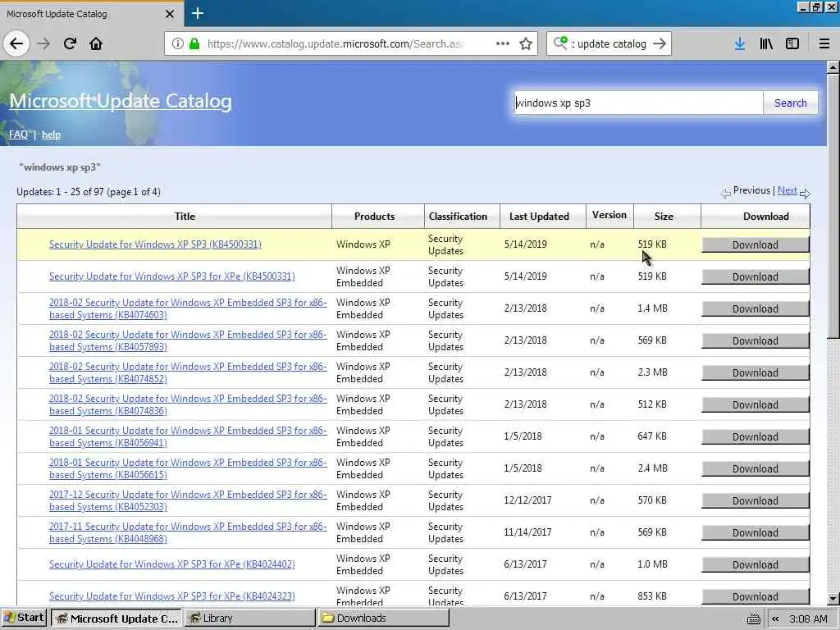Click the search engine magnifier icon
Screen dimensions: 840x630
point(560,43)
